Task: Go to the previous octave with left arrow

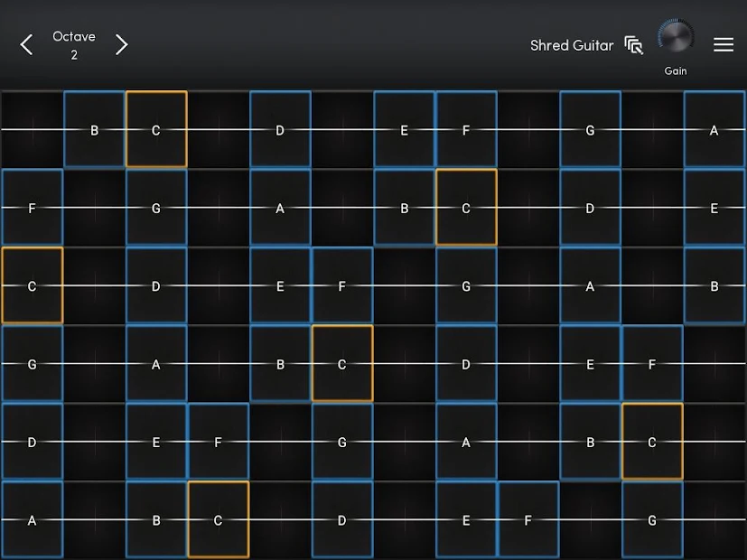Action: click(x=27, y=44)
